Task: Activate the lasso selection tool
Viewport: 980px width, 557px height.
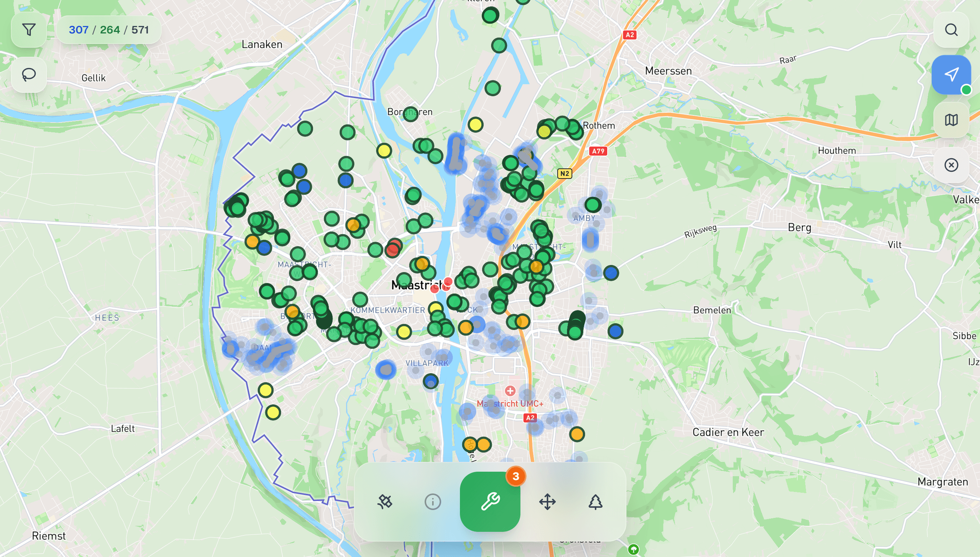Action: click(x=29, y=74)
